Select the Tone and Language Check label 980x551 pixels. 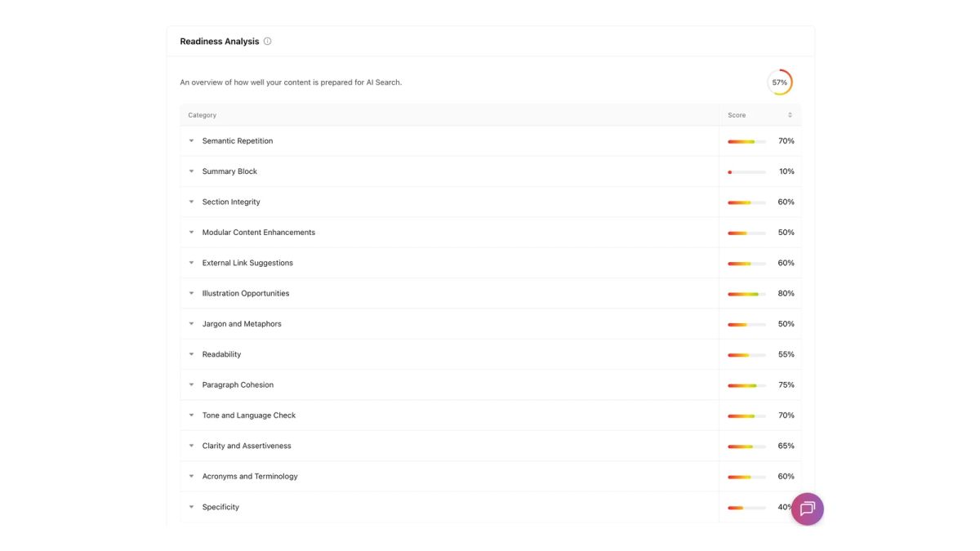coord(249,415)
